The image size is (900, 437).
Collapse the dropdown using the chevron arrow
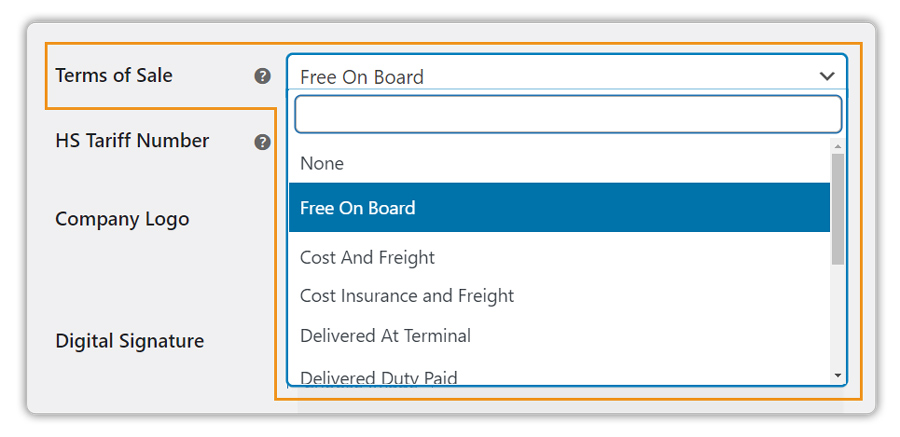coord(827,76)
